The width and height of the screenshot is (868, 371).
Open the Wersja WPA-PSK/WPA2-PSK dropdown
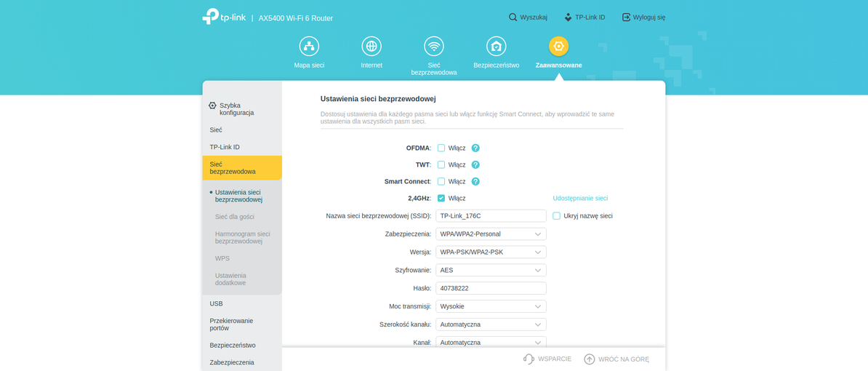[x=491, y=252]
